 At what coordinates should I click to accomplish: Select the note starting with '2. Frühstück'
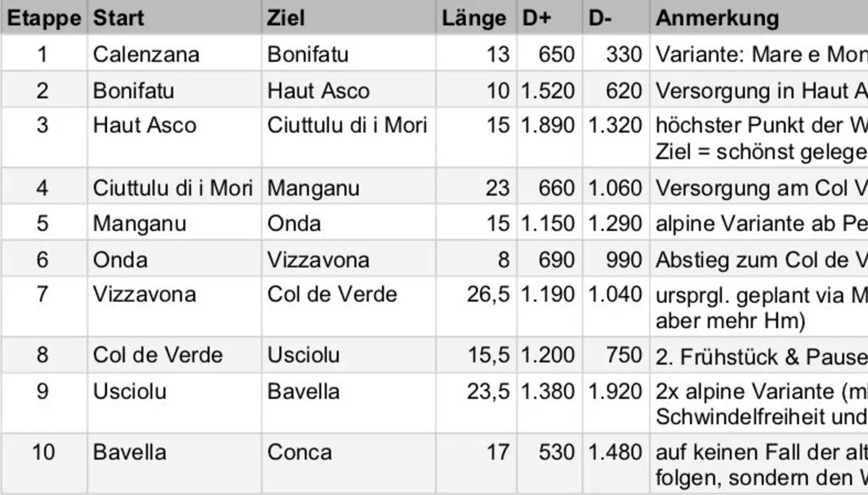coord(761,355)
